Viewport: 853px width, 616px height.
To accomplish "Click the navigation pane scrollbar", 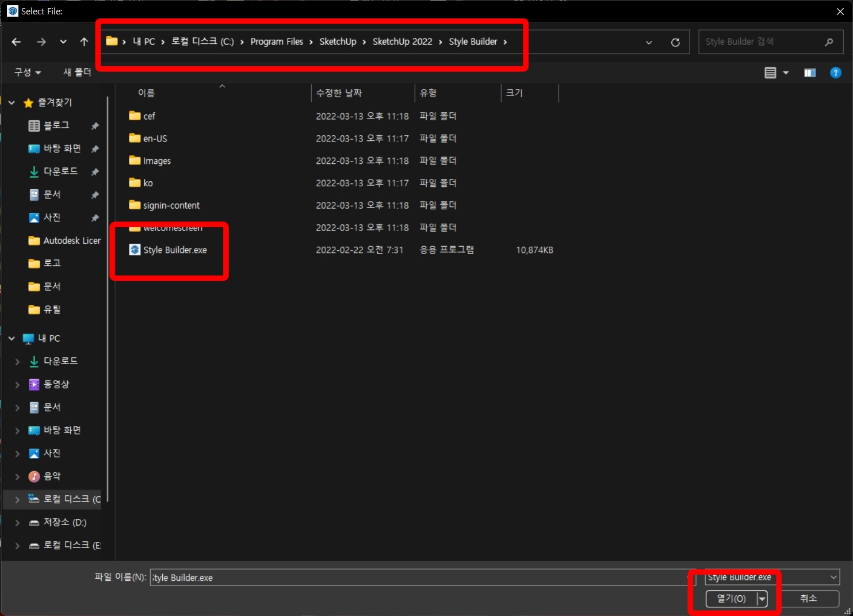I will (x=108, y=299).
